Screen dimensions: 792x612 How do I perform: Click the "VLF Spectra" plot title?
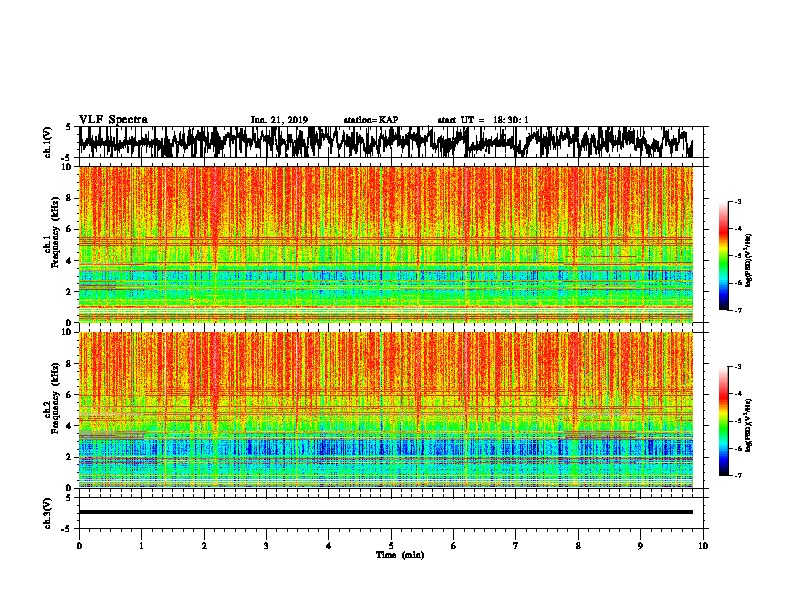click(x=113, y=119)
